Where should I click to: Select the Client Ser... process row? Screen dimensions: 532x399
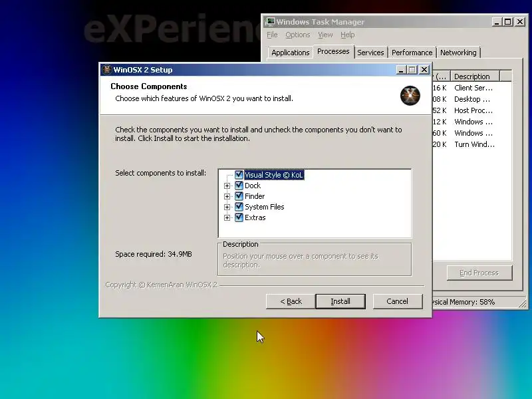(472, 88)
